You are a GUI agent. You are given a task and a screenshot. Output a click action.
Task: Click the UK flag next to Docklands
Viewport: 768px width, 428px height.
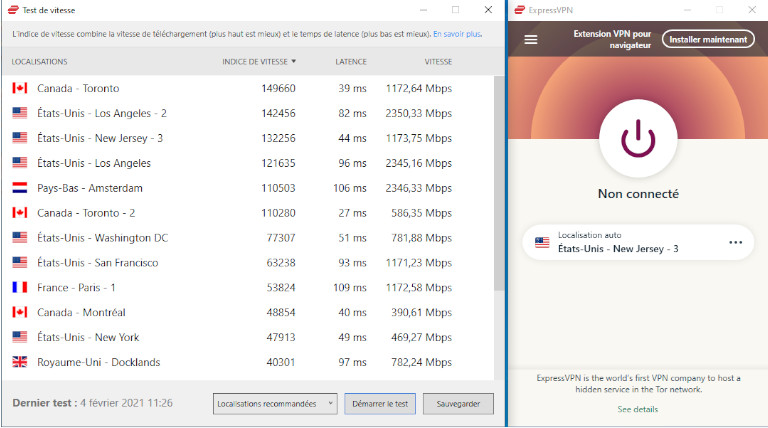click(x=20, y=362)
